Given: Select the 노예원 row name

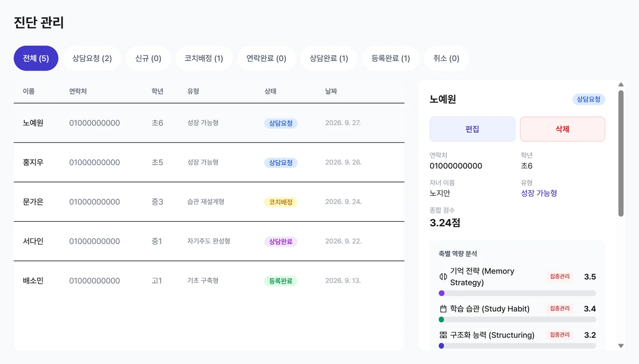Looking at the screenshot, I should tap(33, 123).
